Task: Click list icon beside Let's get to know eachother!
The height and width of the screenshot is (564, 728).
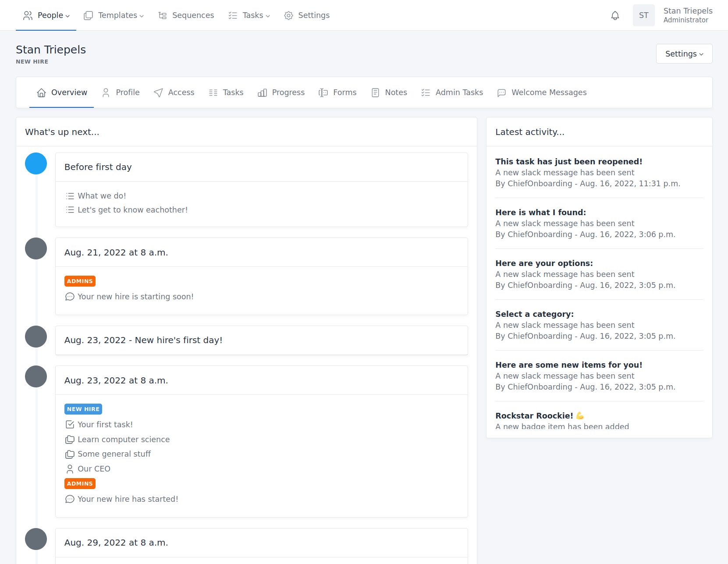Action: click(70, 210)
